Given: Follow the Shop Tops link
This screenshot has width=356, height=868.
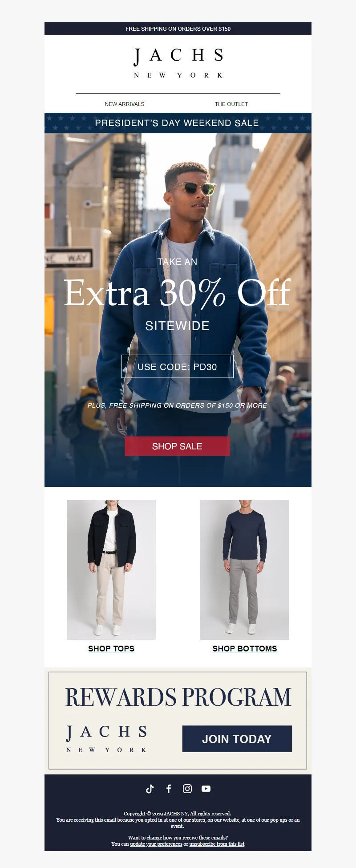Looking at the screenshot, I should (x=111, y=648).
